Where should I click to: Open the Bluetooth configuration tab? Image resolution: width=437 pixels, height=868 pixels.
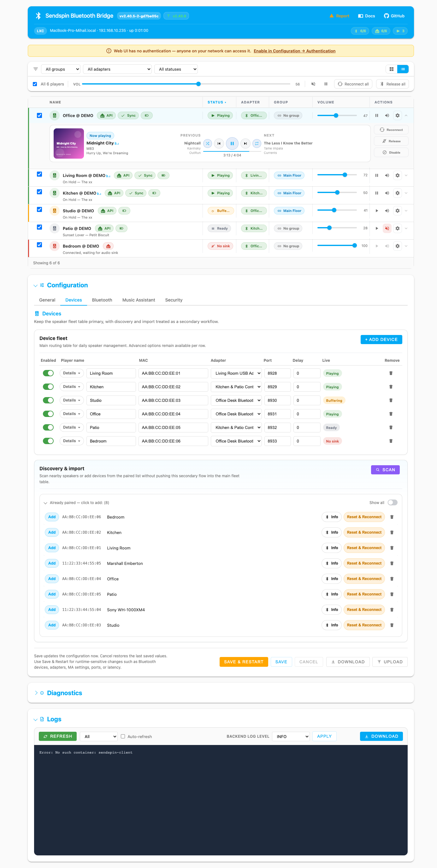tap(102, 300)
